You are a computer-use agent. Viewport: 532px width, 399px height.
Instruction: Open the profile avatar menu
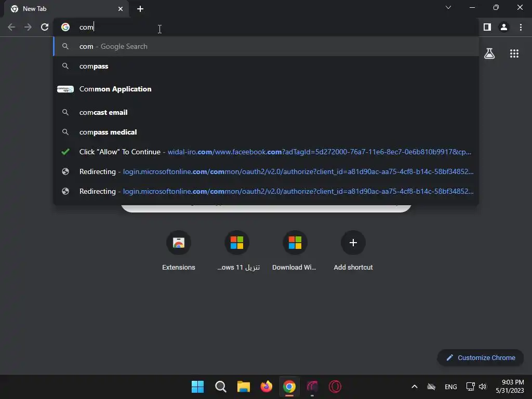(504, 27)
